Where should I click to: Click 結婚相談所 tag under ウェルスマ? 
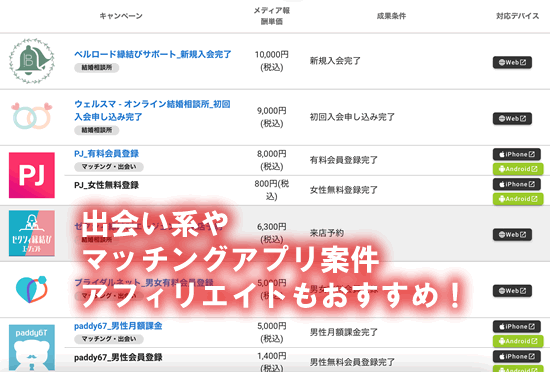click(96, 130)
